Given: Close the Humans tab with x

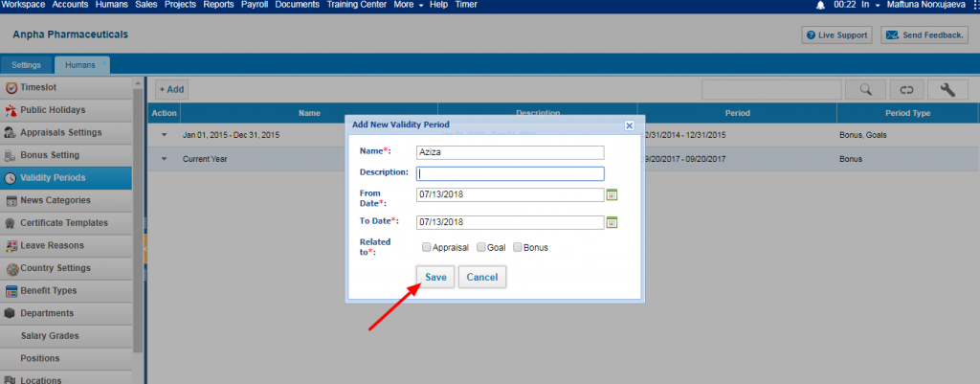Looking at the screenshot, I should [104, 62].
